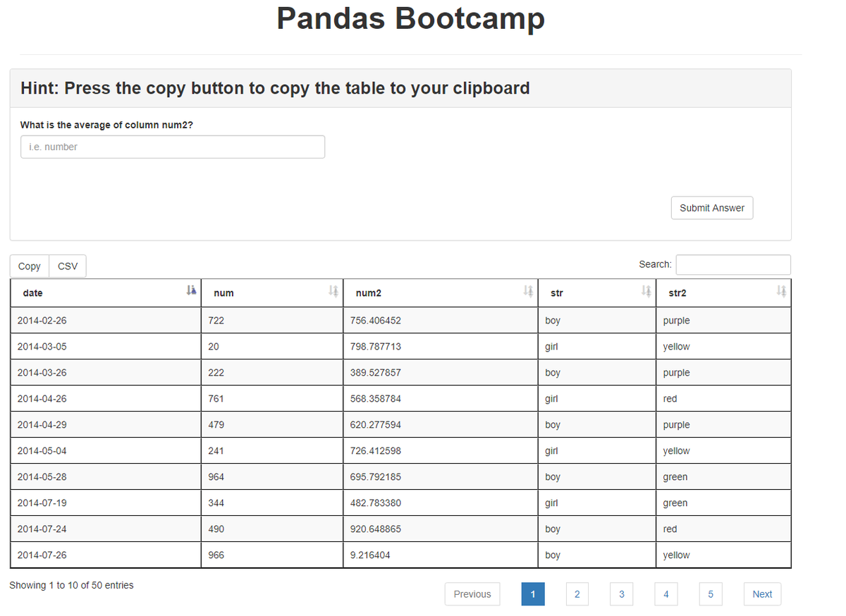Click the num2 cell showing 9.216404
This screenshot has width=846, height=616.
click(x=440, y=555)
